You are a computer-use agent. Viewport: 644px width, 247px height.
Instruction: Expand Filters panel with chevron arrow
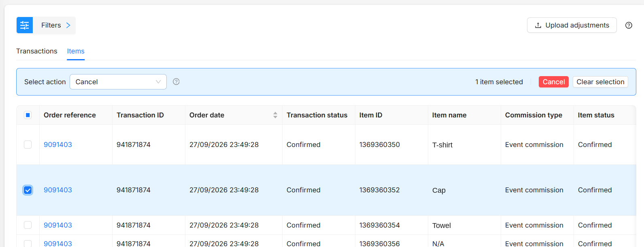click(68, 25)
